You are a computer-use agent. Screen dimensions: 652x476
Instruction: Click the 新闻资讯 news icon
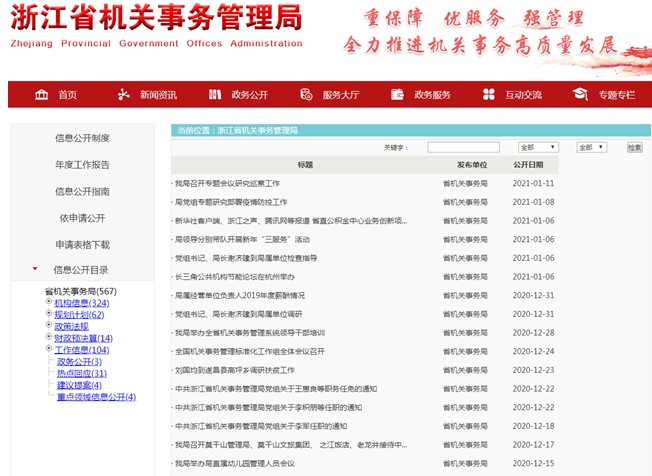pos(124,95)
